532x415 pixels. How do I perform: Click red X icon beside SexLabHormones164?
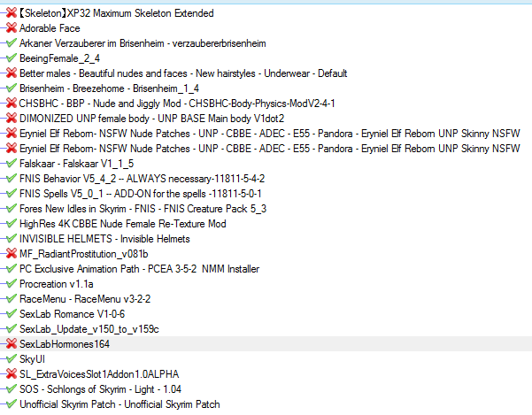click(10, 344)
